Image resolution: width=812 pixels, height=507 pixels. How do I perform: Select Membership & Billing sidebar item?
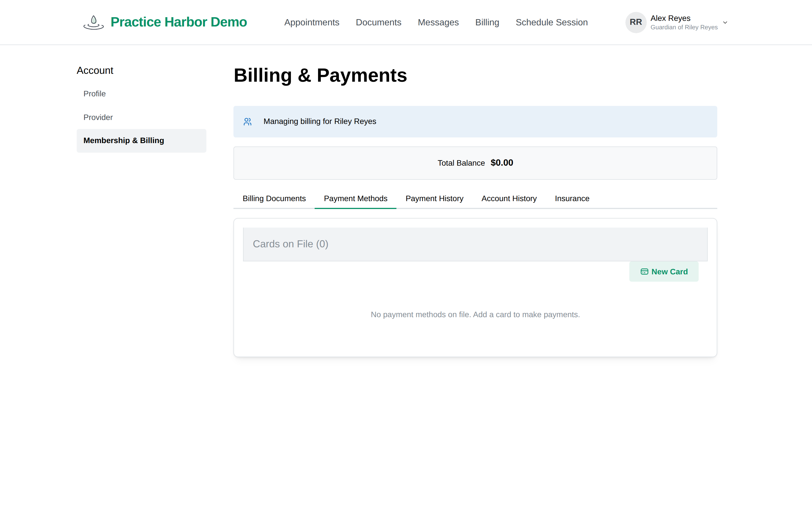point(141,141)
